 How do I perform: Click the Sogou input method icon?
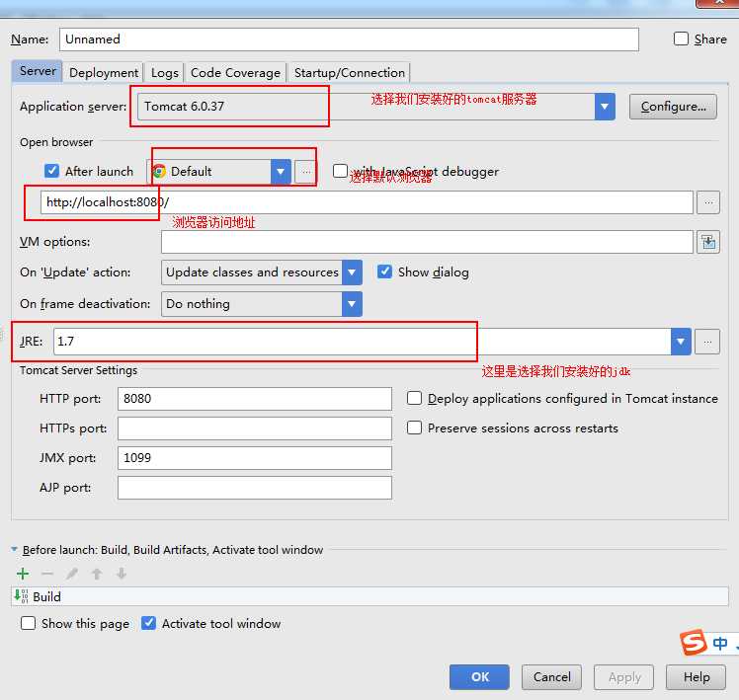coord(694,643)
